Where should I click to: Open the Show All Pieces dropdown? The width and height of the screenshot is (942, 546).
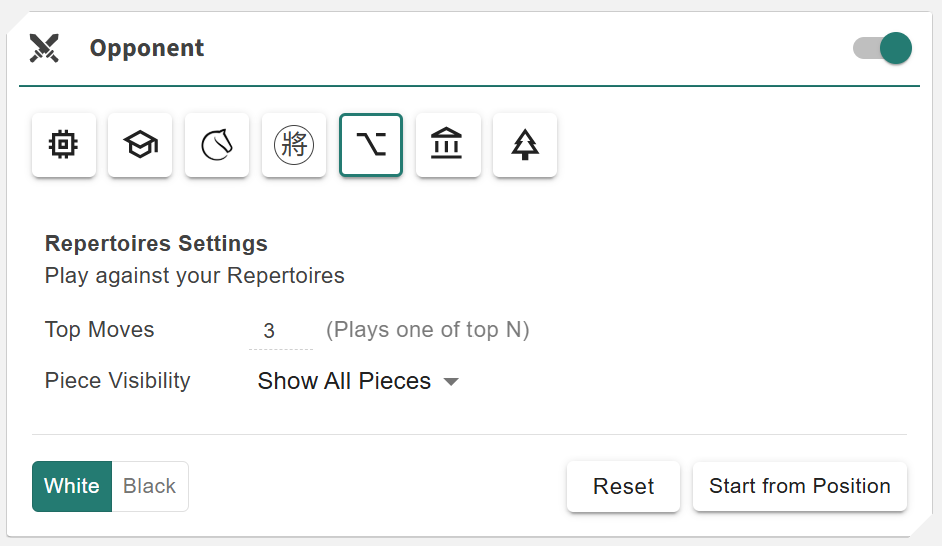click(344, 381)
